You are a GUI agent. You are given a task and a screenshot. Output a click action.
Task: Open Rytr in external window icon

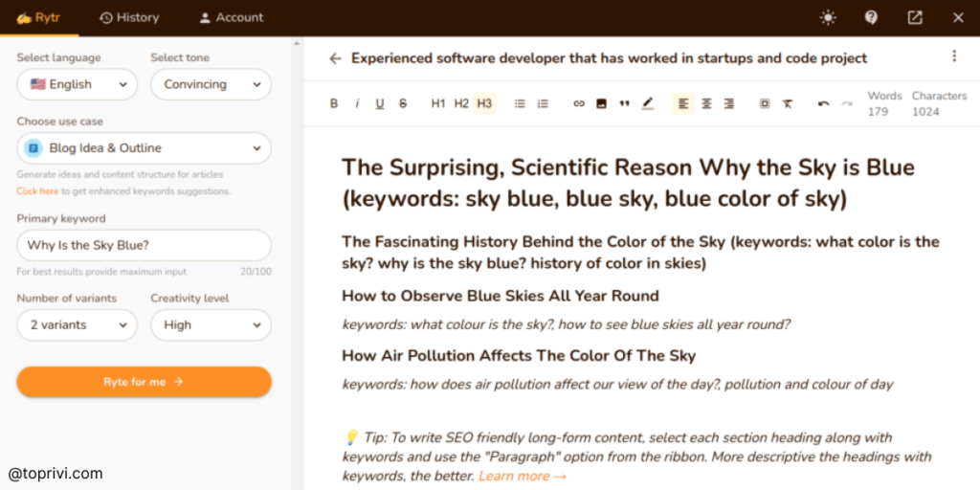[x=914, y=17]
